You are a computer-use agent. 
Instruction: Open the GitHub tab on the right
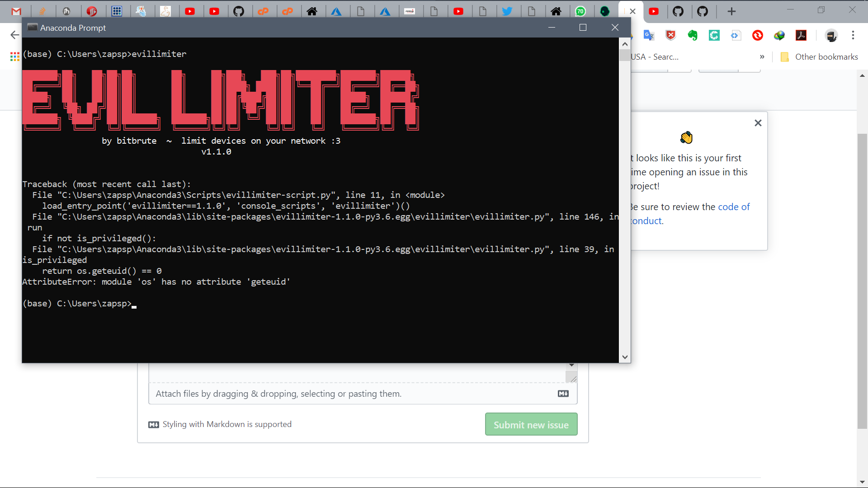703,11
